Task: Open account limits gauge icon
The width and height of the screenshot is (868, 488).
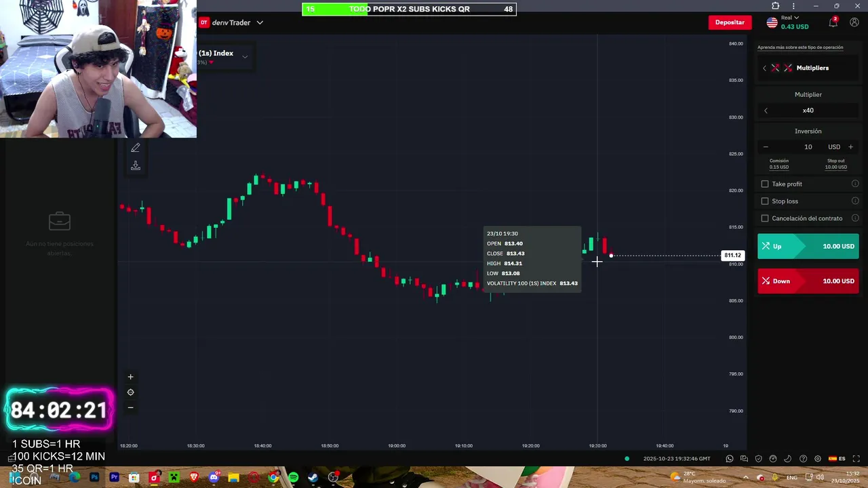Action: click(x=773, y=459)
